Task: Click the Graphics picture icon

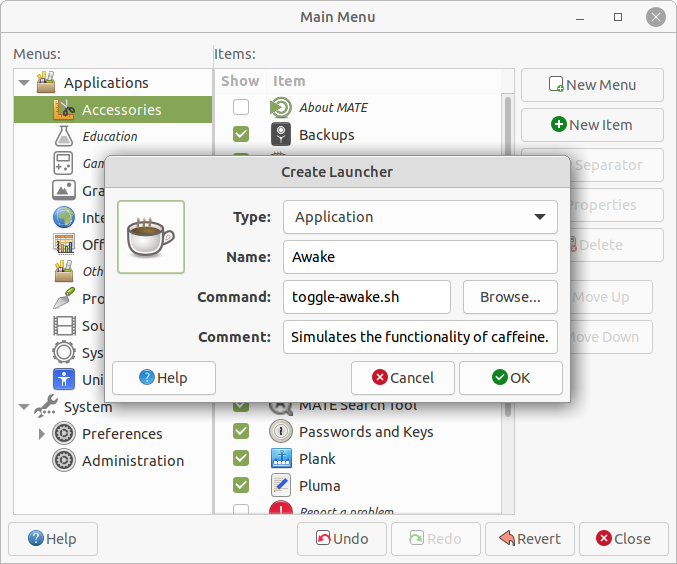Action: point(64,190)
